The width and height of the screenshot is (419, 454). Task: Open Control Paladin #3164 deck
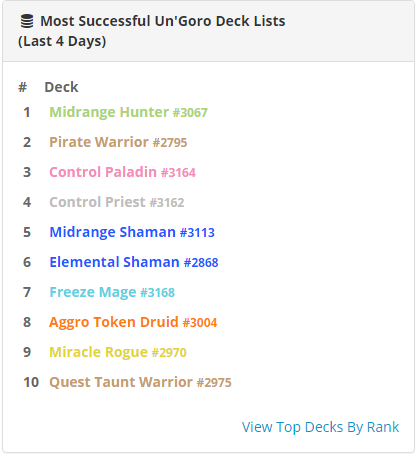tap(122, 172)
